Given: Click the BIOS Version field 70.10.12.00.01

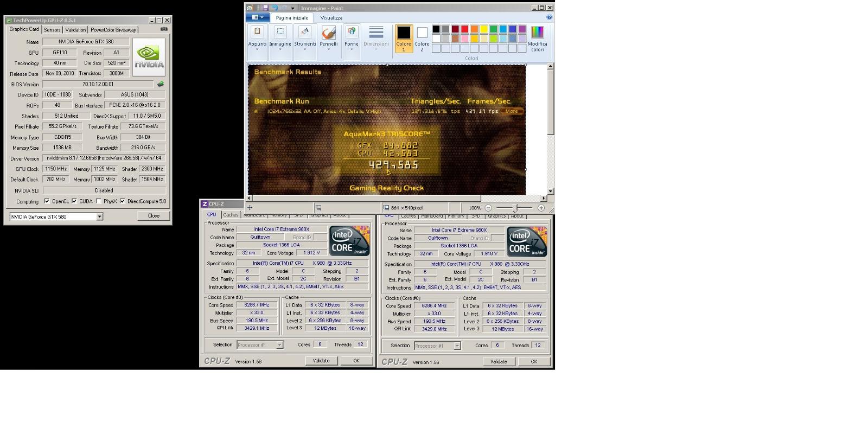Looking at the screenshot, I should point(98,84).
